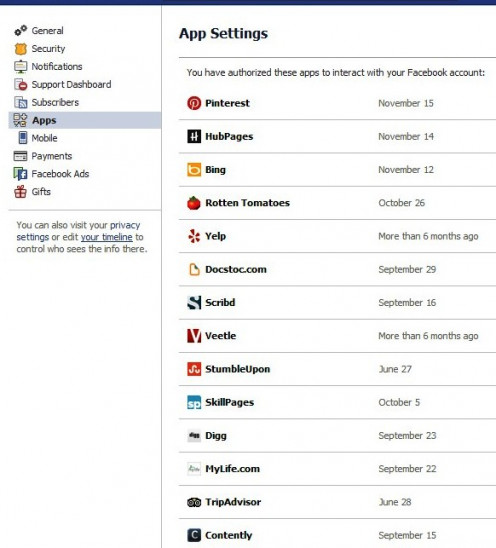Screen dimensions: 496x548
Task: Go to the Notifications settings section
Action: tap(57, 66)
